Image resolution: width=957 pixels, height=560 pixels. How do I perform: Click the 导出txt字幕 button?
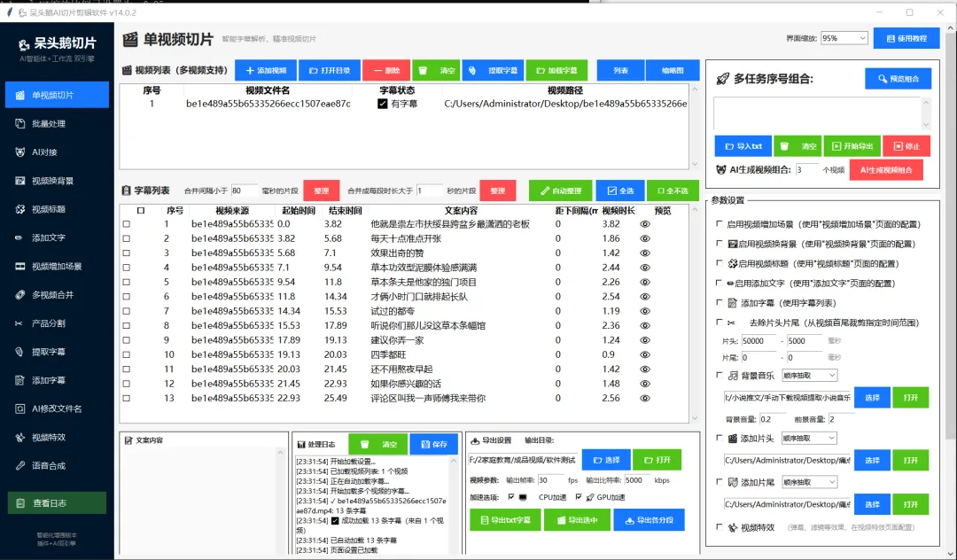(x=505, y=520)
